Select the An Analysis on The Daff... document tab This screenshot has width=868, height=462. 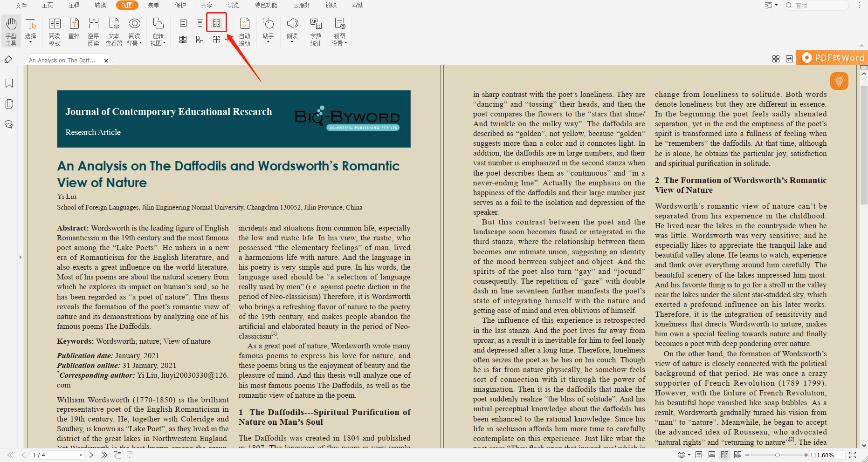click(69, 60)
